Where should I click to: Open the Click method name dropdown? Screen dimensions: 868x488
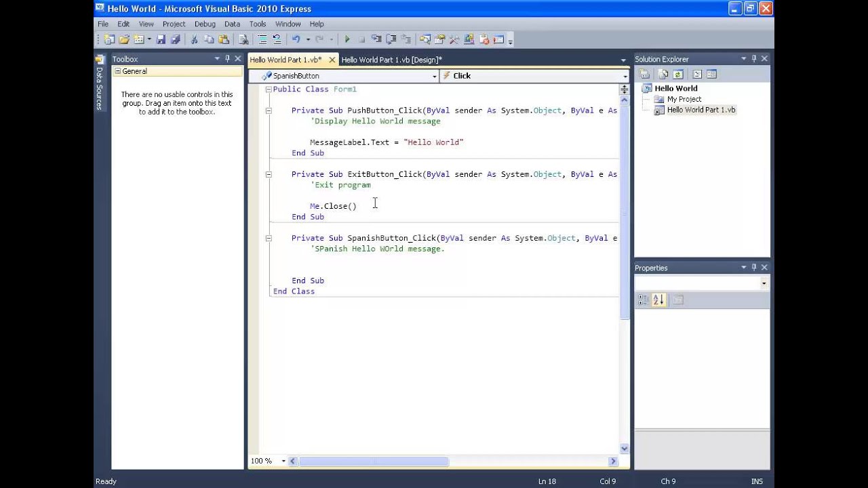(x=625, y=76)
